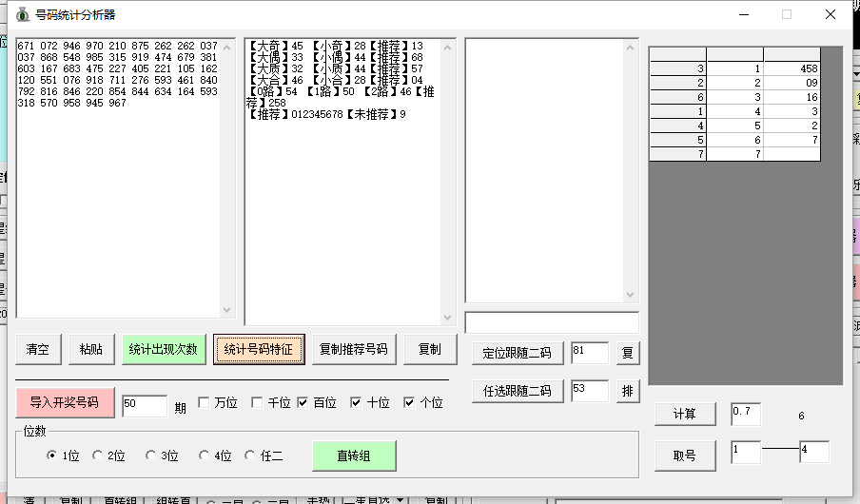Select the 2位 radio button
This screenshot has height=504, width=860.
pos(98,456)
